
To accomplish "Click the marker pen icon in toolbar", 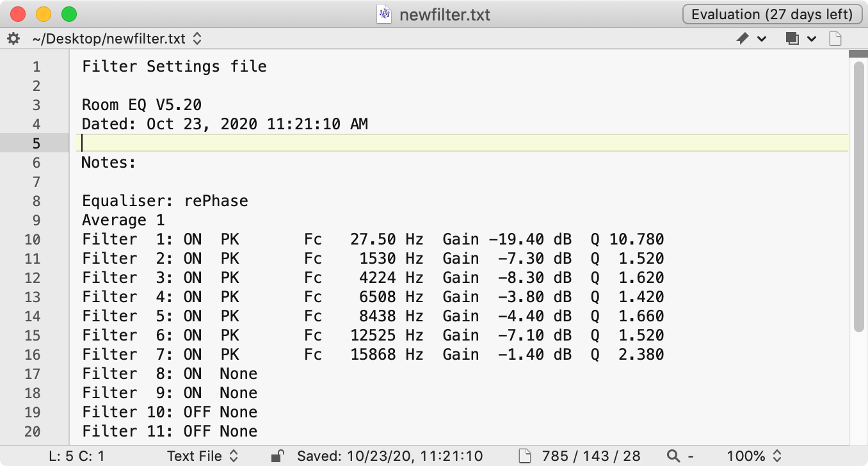I will click(743, 39).
